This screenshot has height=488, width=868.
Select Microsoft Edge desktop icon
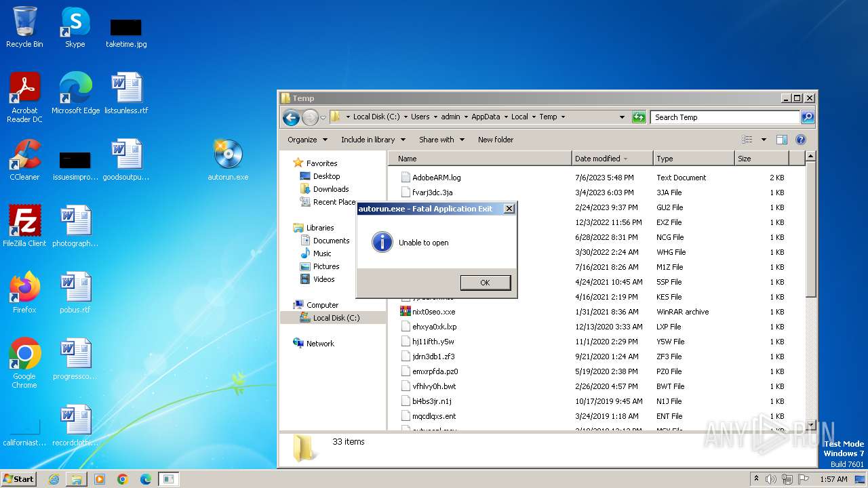click(x=75, y=94)
